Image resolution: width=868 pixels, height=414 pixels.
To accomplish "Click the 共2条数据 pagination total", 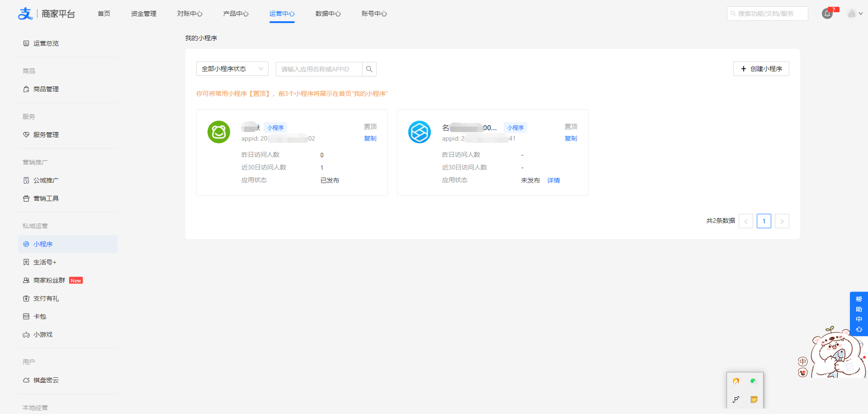I will click(721, 221).
